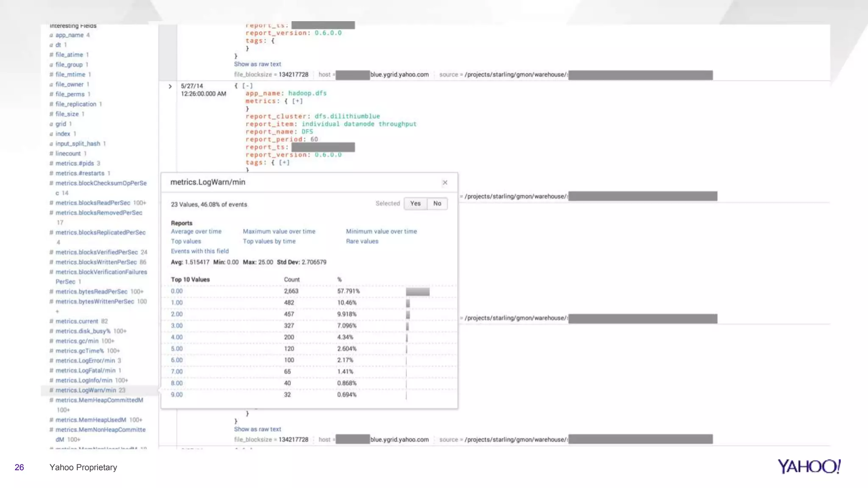Select the metrics.LogError/min field
868x488 pixels.
click(x=85, y=360)
